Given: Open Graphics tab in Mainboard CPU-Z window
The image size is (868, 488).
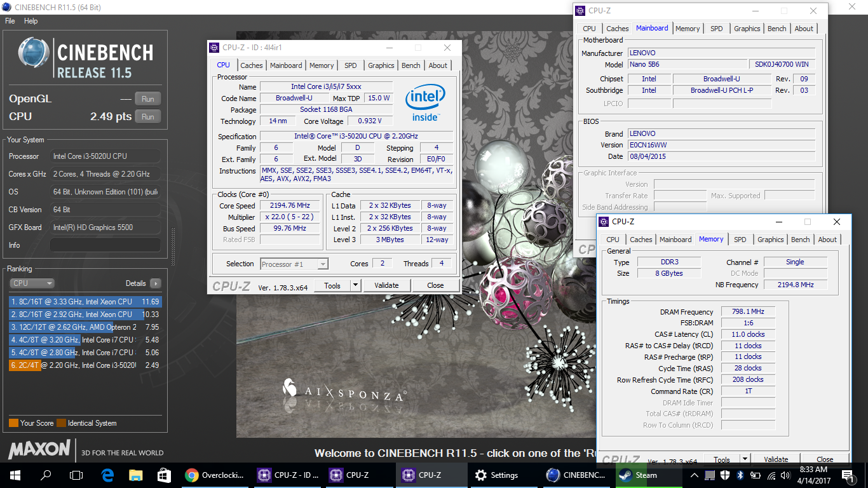Looking at the screenshot, I should tap(747, 29).
